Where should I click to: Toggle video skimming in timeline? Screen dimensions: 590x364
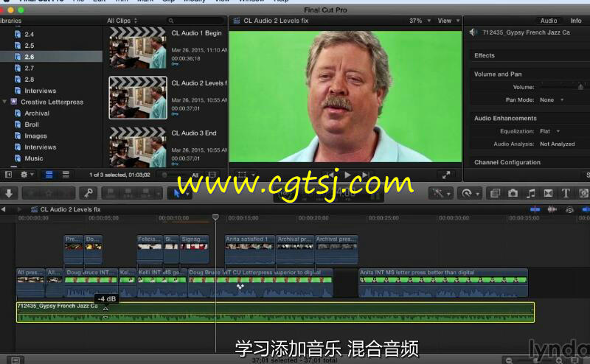pyautogui.click(x=535, y=209)
